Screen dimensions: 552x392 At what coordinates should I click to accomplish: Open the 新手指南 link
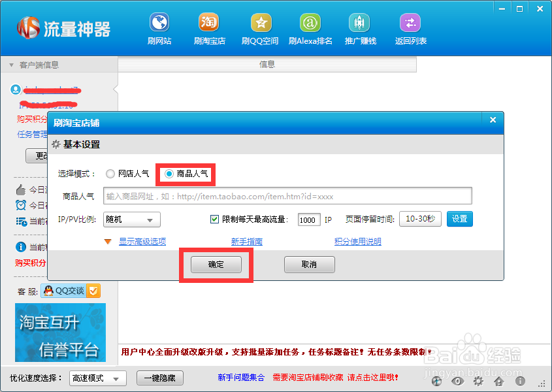point(247,242)
